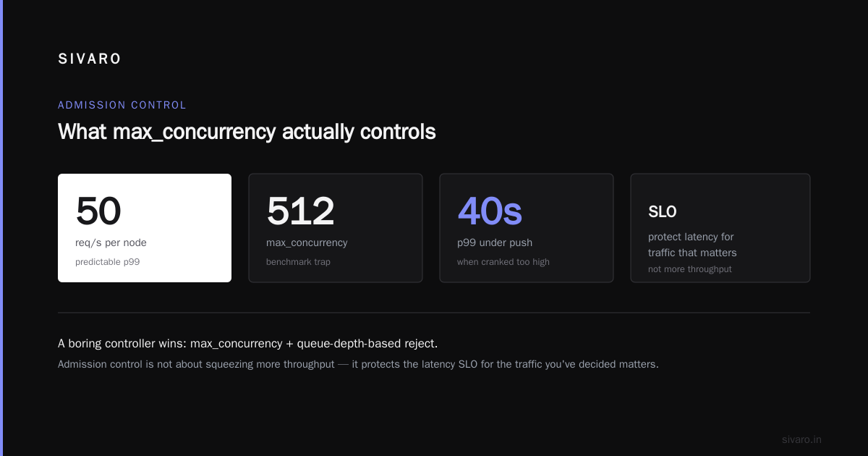Select the A boring controller wins sentence
Image resolution: width=868 pixels, height=456 pixels.
(247, 343)
